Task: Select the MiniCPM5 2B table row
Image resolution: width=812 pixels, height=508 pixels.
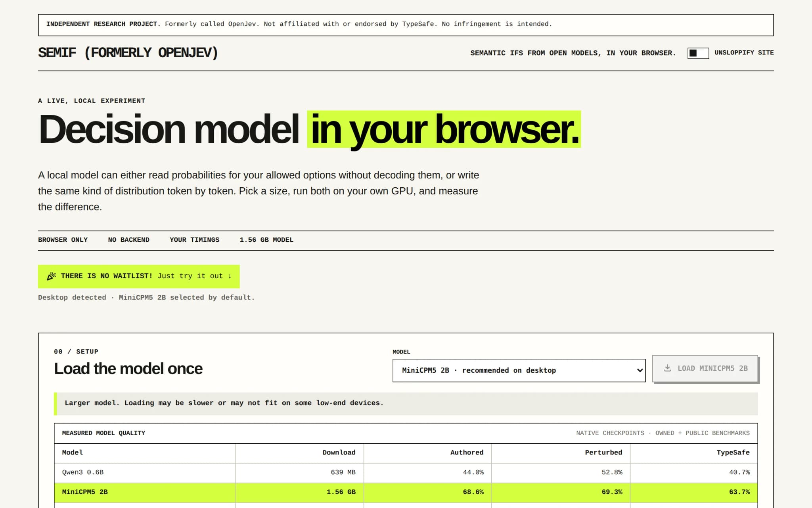Action: 406,492
